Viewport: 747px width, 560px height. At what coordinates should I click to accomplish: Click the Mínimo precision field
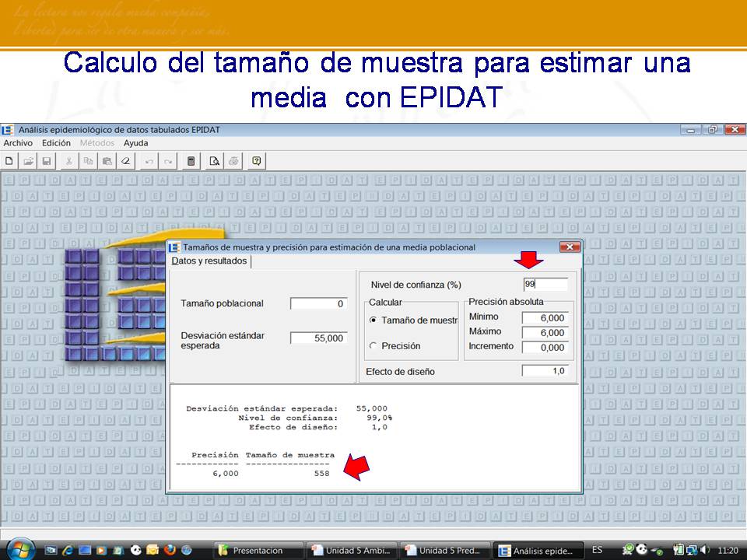[545, 318]
